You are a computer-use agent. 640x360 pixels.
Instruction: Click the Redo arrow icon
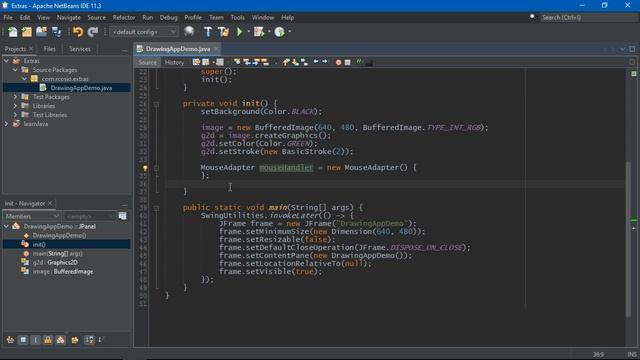93,32
